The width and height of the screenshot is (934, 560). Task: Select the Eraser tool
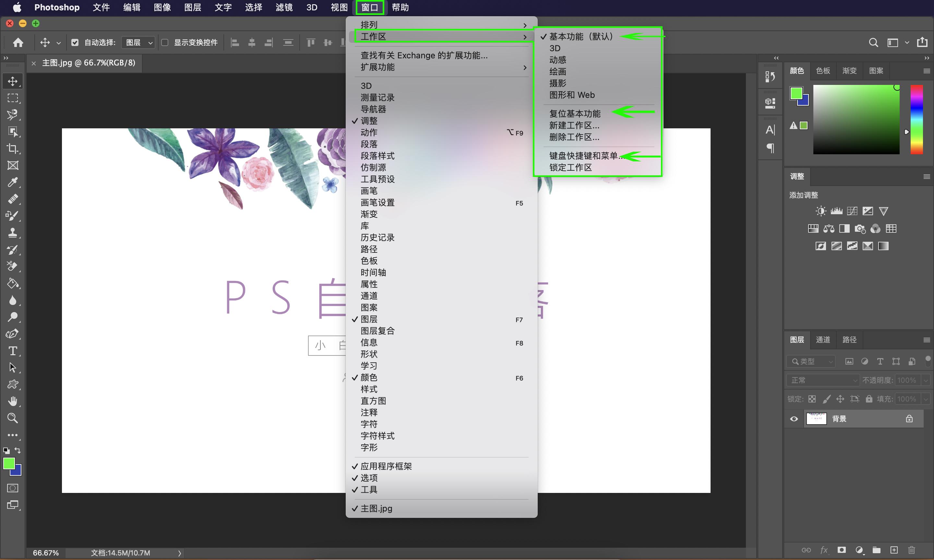13,266
